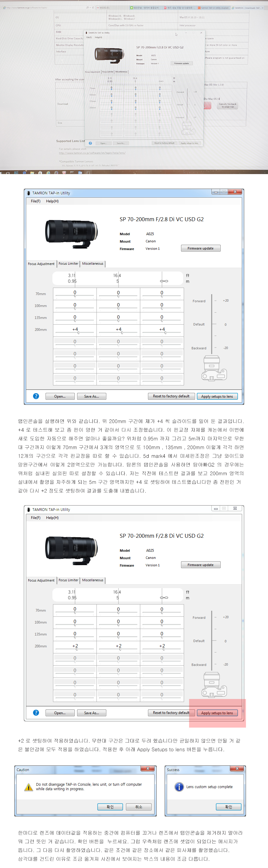Click Reset to factory default in the +2 window

(172, 713)
